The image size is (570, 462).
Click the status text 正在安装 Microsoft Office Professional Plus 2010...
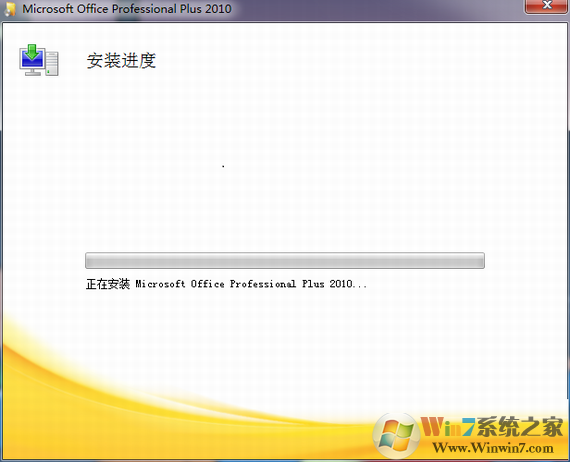tap(226, 284)
